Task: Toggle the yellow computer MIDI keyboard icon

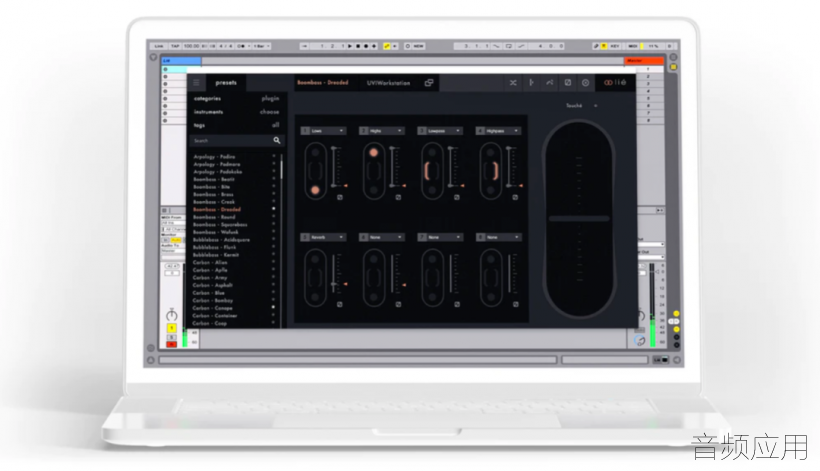Action: pos(604,46)
